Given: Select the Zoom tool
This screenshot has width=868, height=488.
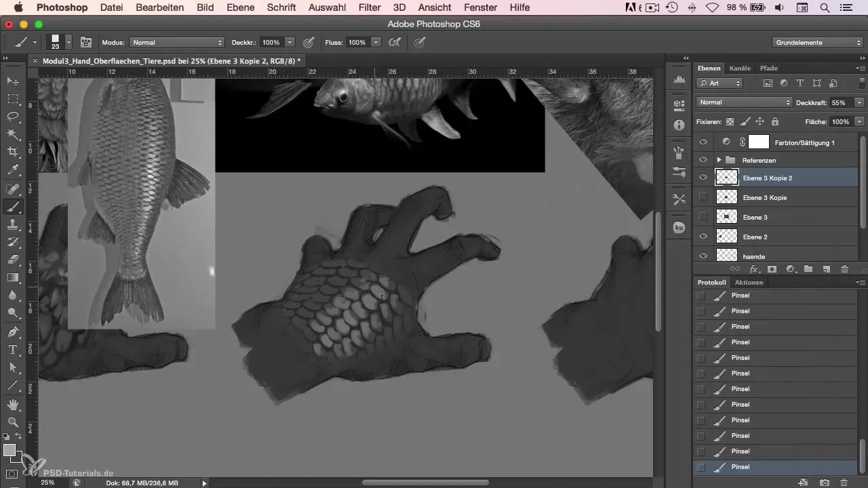Looking at the screenshot, I should tap(13, 422).
